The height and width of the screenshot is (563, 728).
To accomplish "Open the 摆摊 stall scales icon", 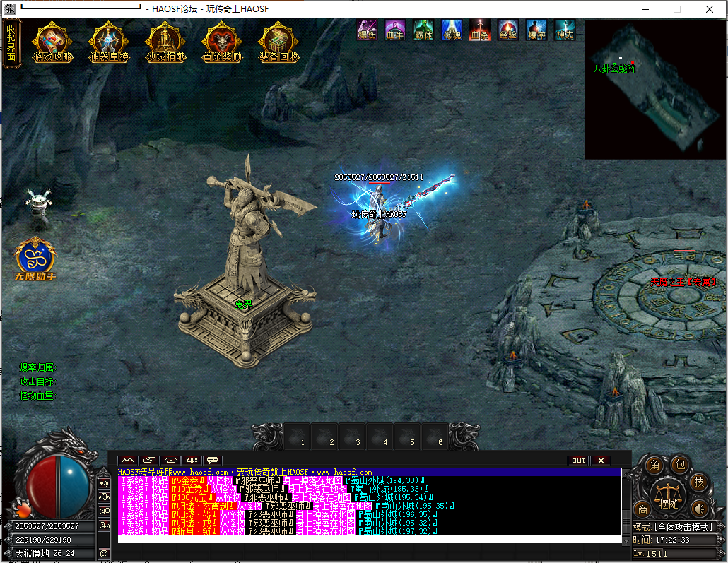I will (x=669, y=495).
